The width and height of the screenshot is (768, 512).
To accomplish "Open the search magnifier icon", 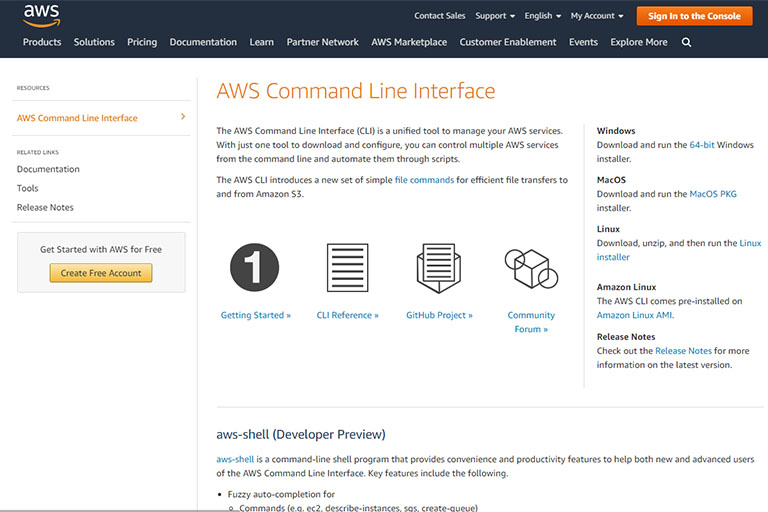I will (x=686, y=43).
